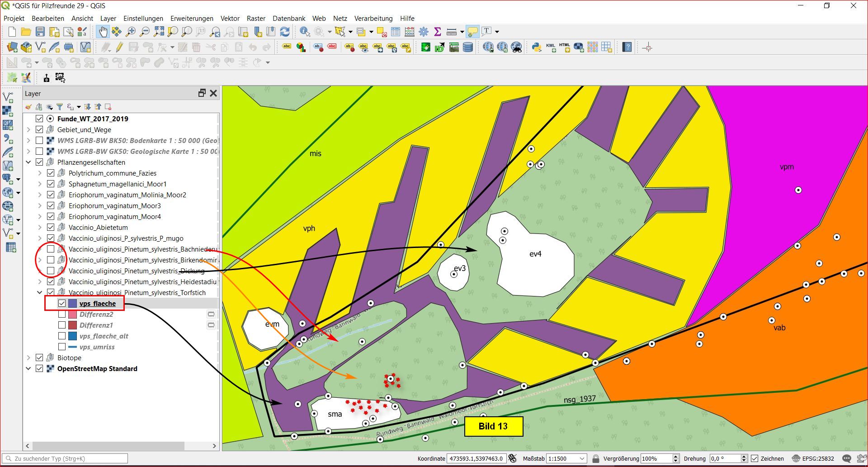868x467 pixels.
Task: Expand the Biotope layer group
Action: coord(28,357)
